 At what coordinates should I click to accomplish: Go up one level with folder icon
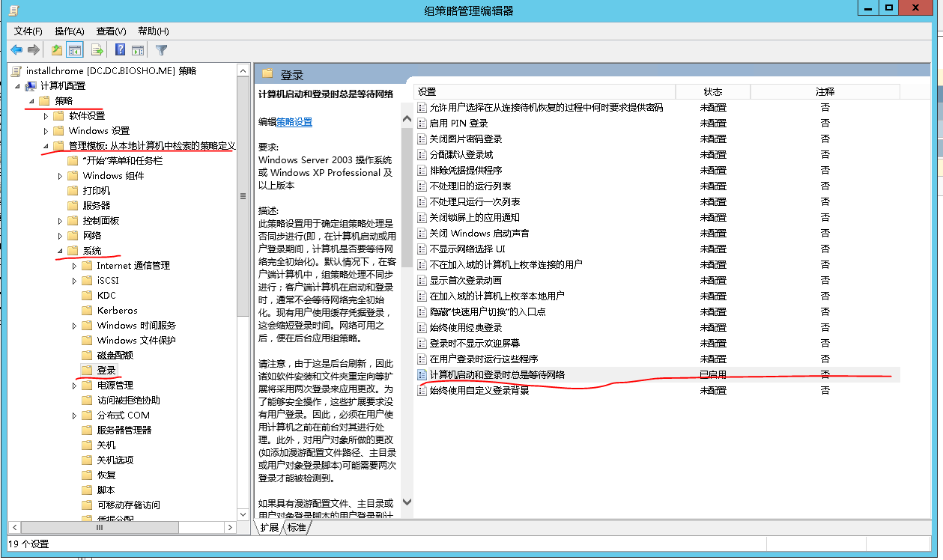[x=57, y=50]
